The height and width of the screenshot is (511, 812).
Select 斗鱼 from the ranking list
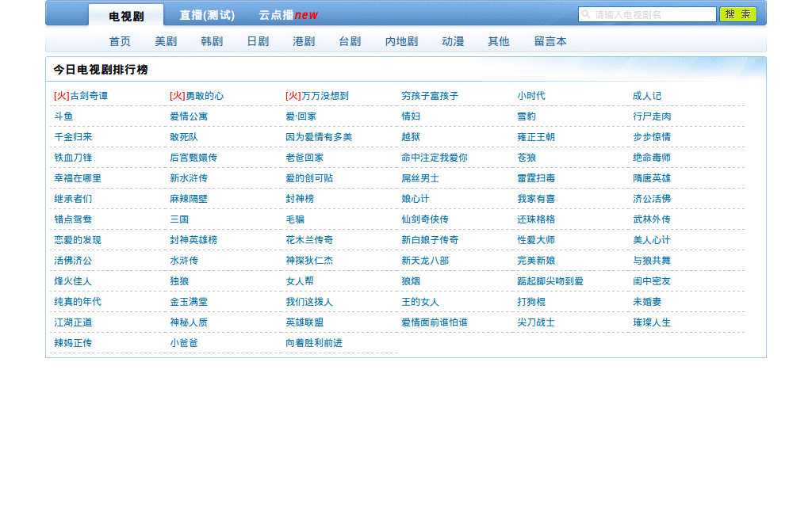[x=63, y=116]
